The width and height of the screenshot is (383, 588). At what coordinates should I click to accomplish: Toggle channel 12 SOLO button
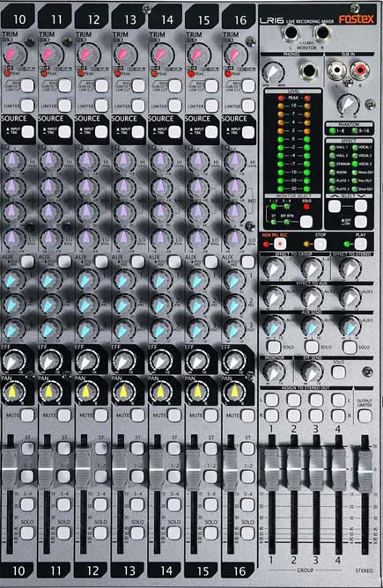pos(100,533)
